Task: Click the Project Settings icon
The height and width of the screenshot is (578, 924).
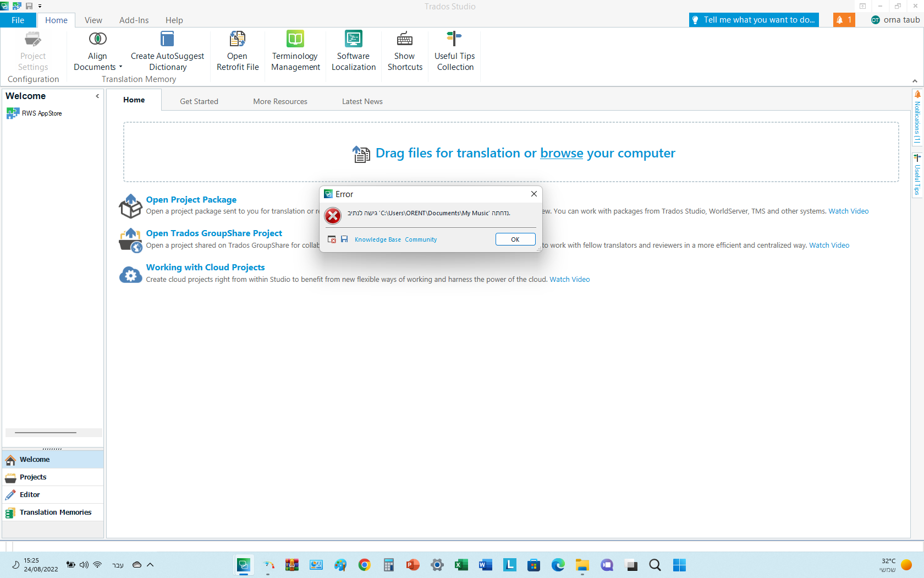Action: [x=33, y=39]
